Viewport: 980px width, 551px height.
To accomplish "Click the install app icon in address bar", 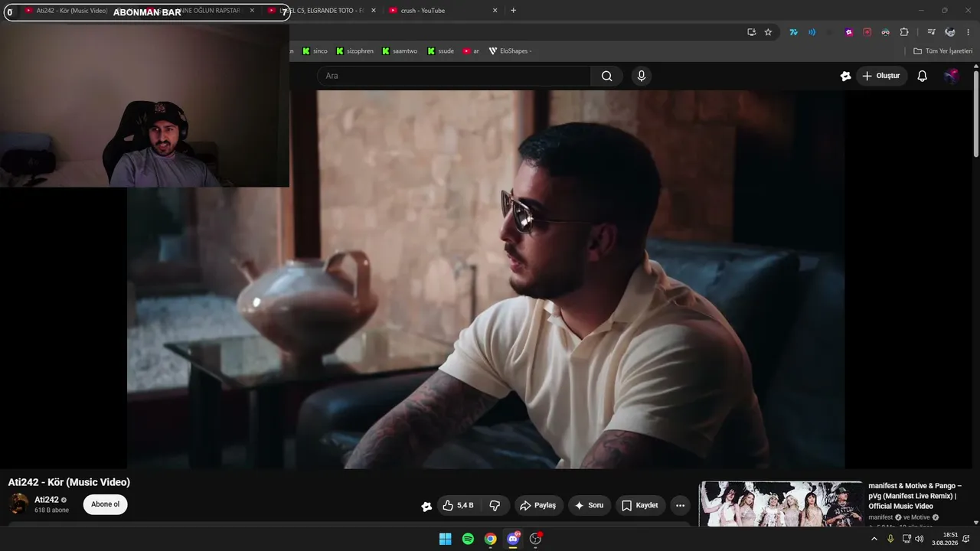I will point(752,32).
